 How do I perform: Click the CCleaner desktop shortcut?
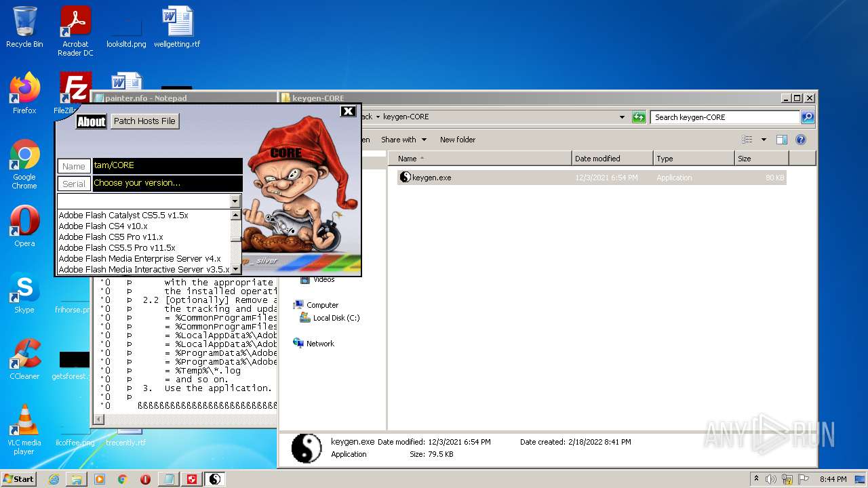point(24,359)
